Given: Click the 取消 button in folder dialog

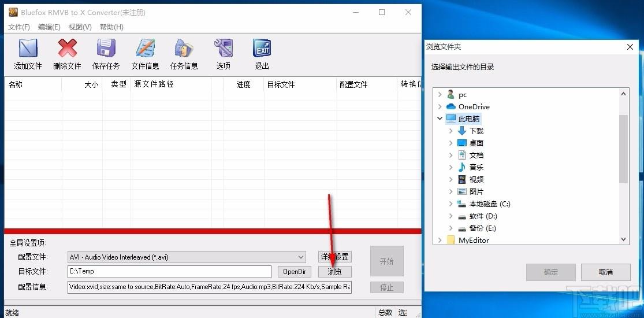Looking at the screenshot, I should click(x=606, y=272).
